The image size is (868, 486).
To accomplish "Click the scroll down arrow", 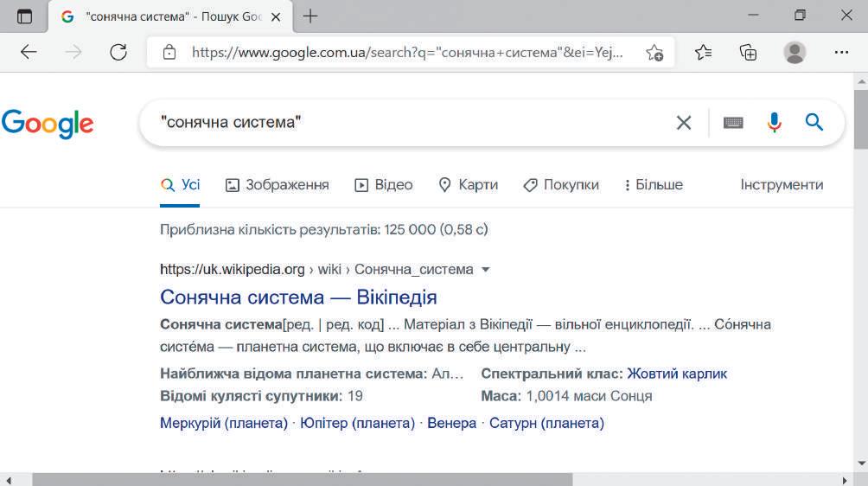I will [x=861, y=464].
